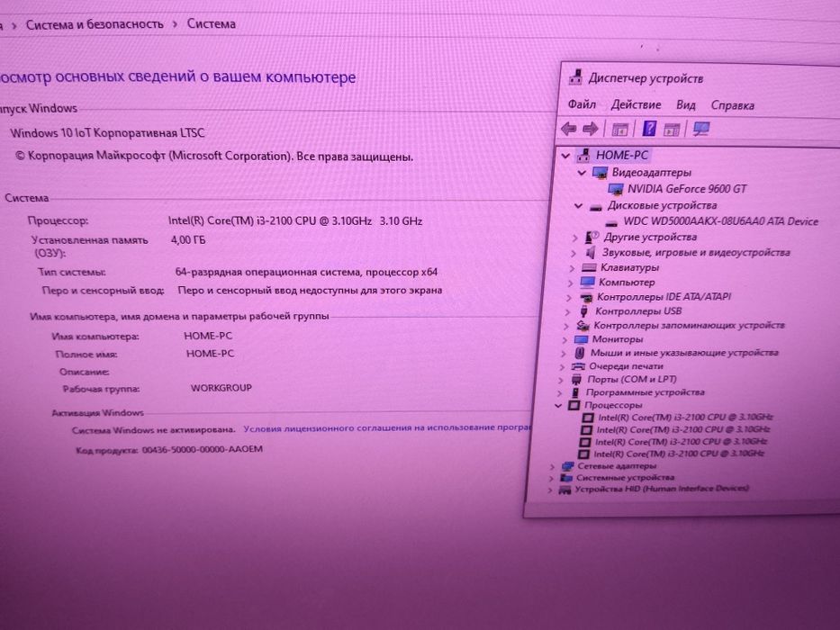This screenshot has width=840, height=630.
Task: Open the Действие menu
Action: tap(636, 104)
